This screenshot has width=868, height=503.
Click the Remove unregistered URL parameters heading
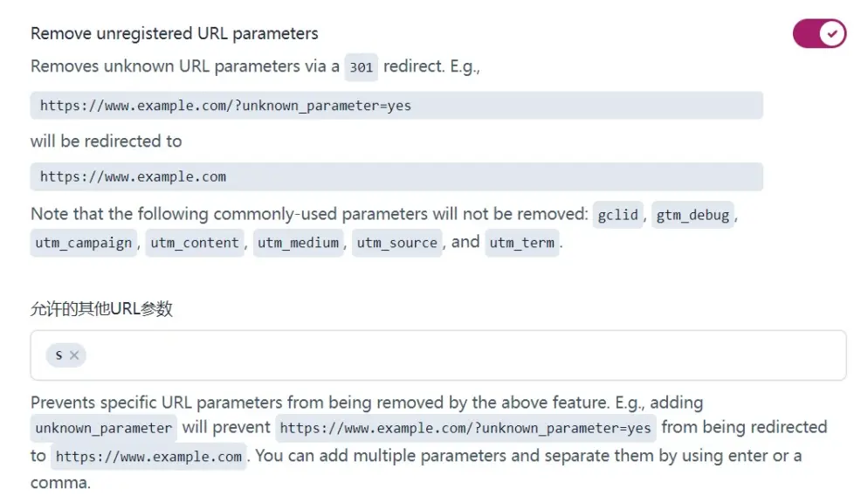point(174,32)
